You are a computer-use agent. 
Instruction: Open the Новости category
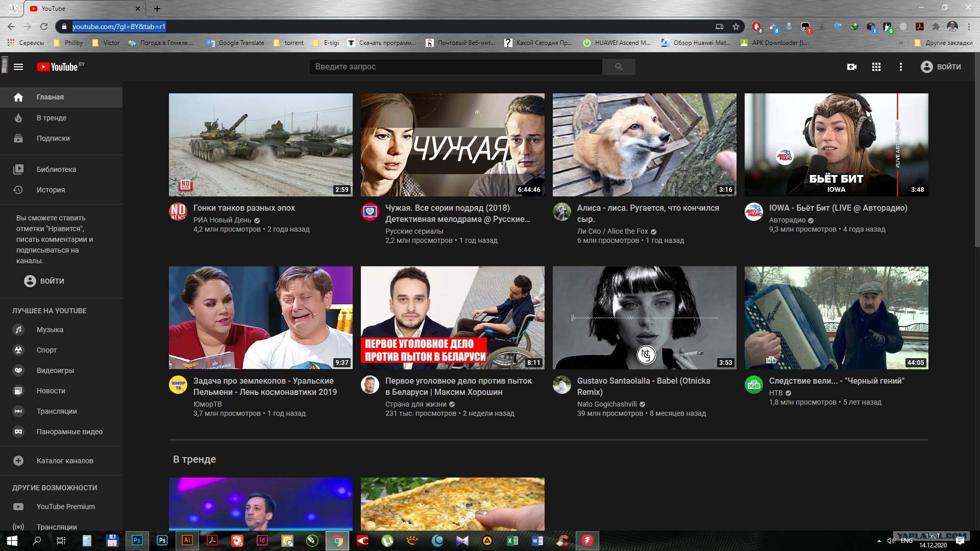(61, 391)
